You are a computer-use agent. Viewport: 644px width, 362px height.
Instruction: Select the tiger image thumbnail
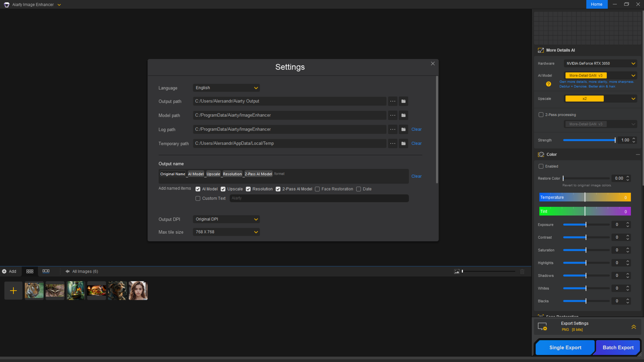tap(34, 291)
